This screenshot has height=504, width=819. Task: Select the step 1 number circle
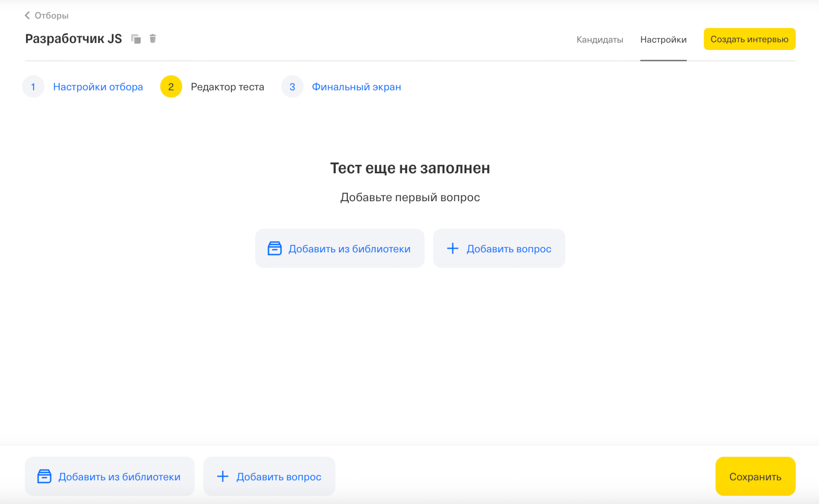click(x=33, y=86)
